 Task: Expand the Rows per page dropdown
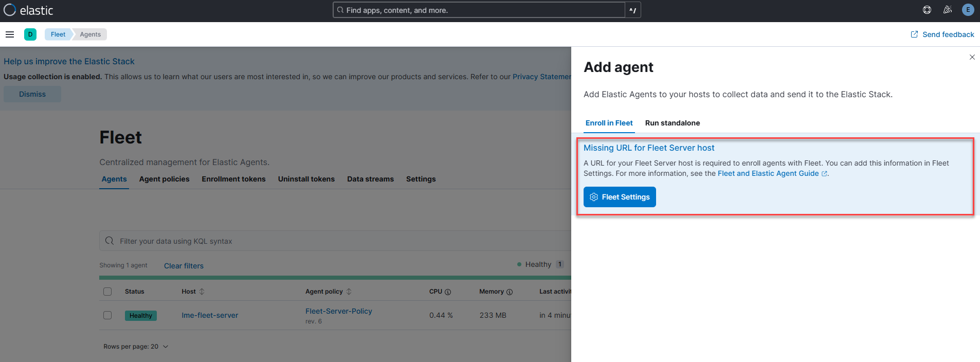click(x=136, y=347)
